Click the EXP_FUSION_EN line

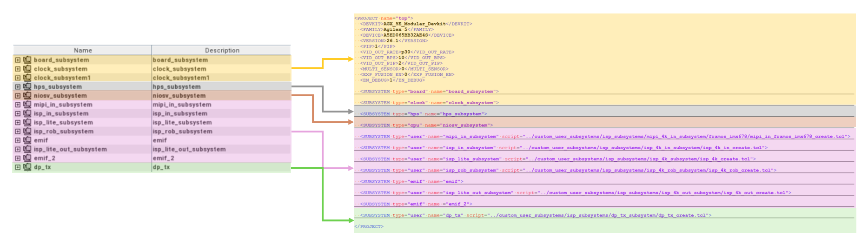click(407, 74)
